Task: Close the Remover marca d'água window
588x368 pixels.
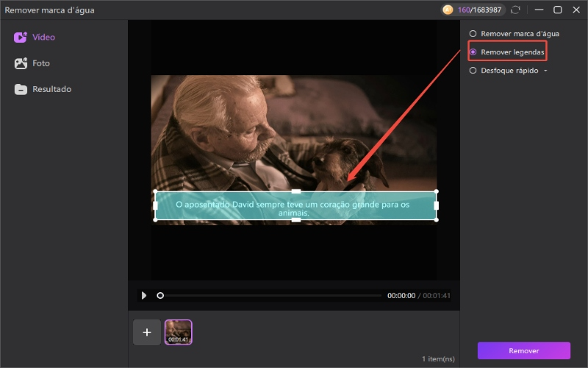Action: point(576,10)
